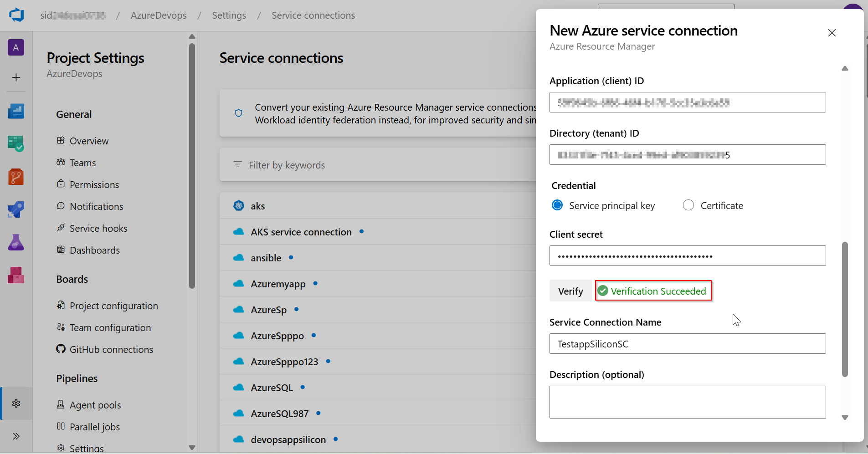The image size is (868, 454).
Task: Click the Service Connection Name field
Action: 687,344
